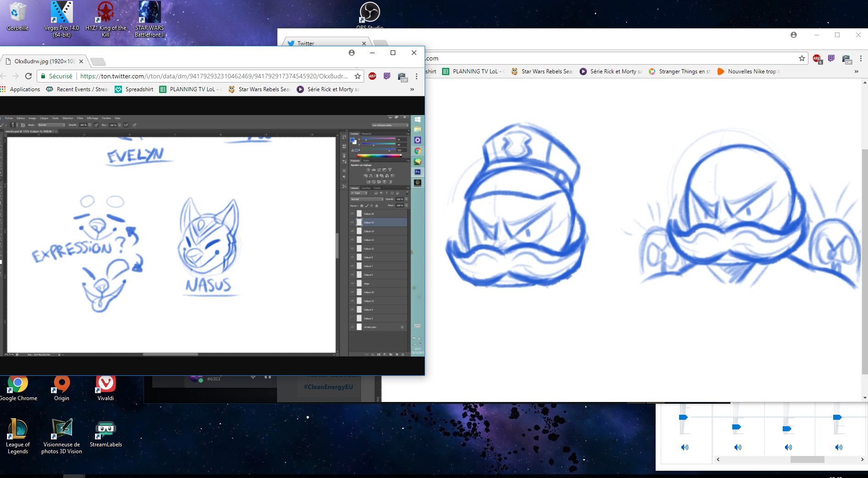The width and height of the screenshot is (868, 478).
Task: Select the Corbeille recycle bin desktop icon
Action: click(18, 16)
